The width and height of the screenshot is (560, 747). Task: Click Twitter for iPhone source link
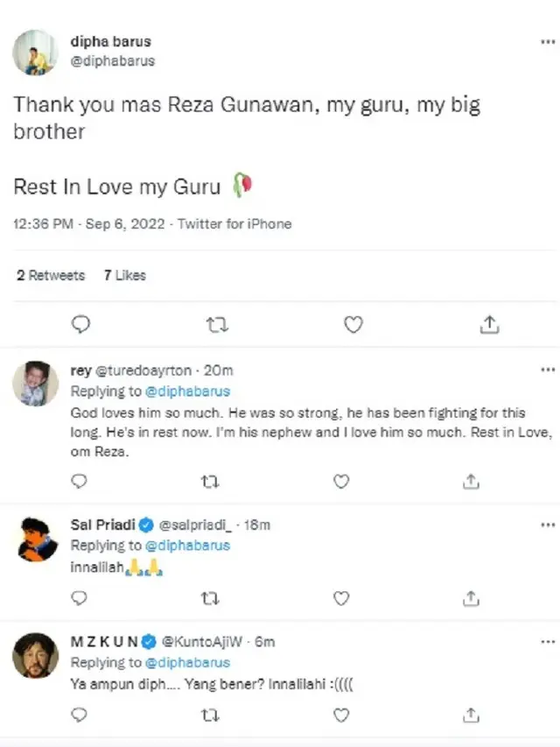(234, 223)
